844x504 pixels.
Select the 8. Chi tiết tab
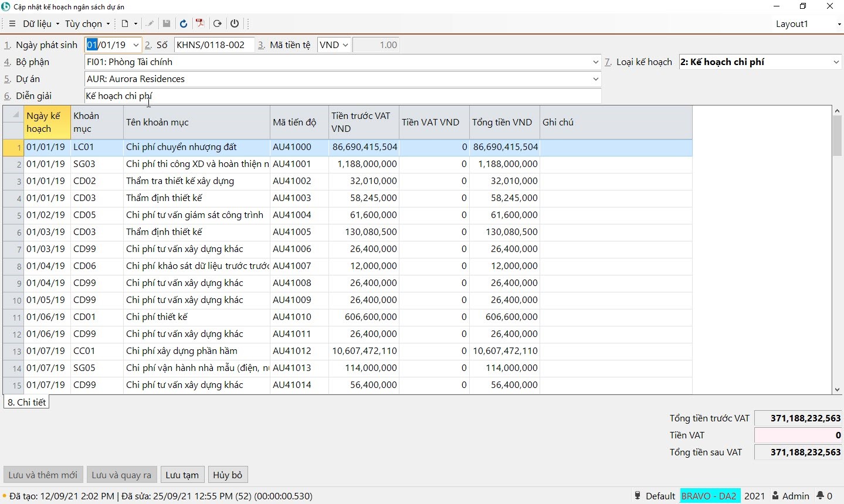(27, 402)
